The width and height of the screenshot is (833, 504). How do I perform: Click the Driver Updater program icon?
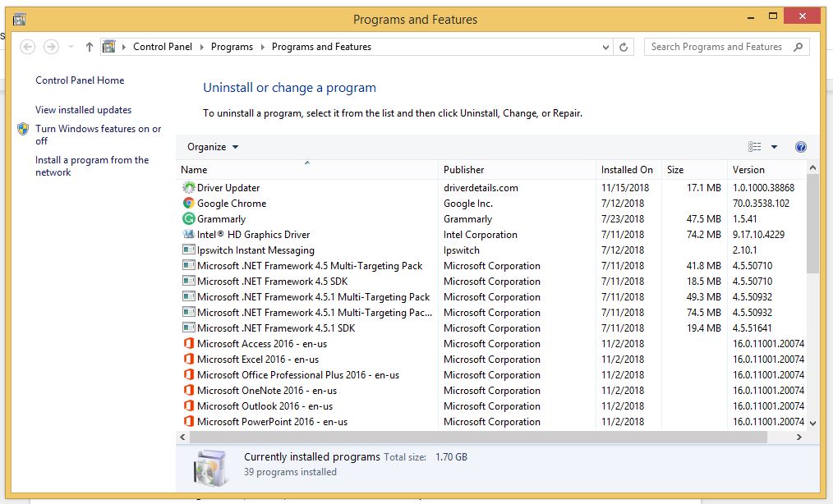click(189, 188)
